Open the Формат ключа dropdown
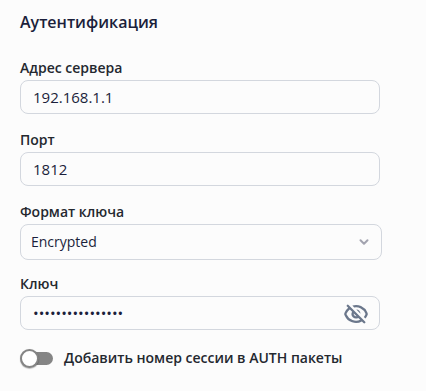The image size is (426, 391). tap(201, 242)
